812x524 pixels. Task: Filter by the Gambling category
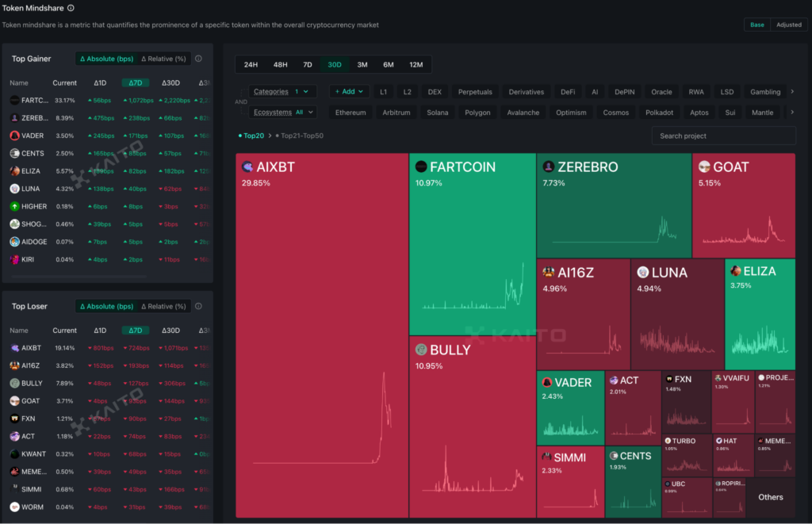[x=765, y=92]
